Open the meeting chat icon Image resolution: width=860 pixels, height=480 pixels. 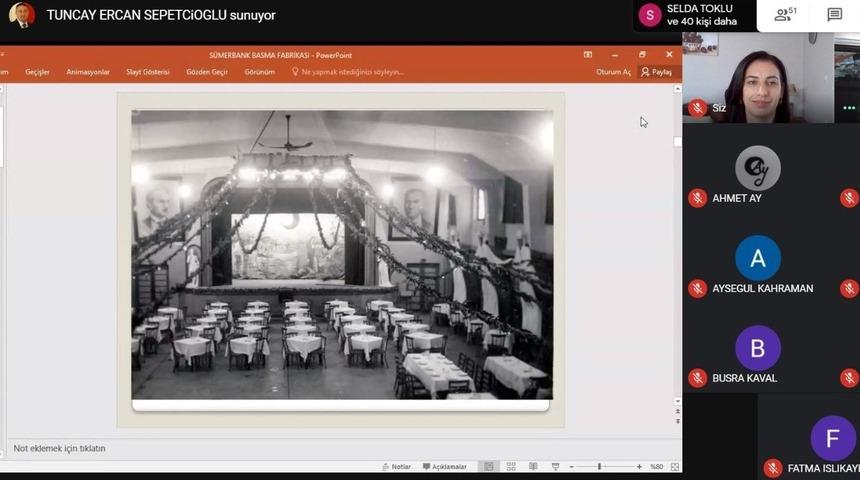click(834, 14)
